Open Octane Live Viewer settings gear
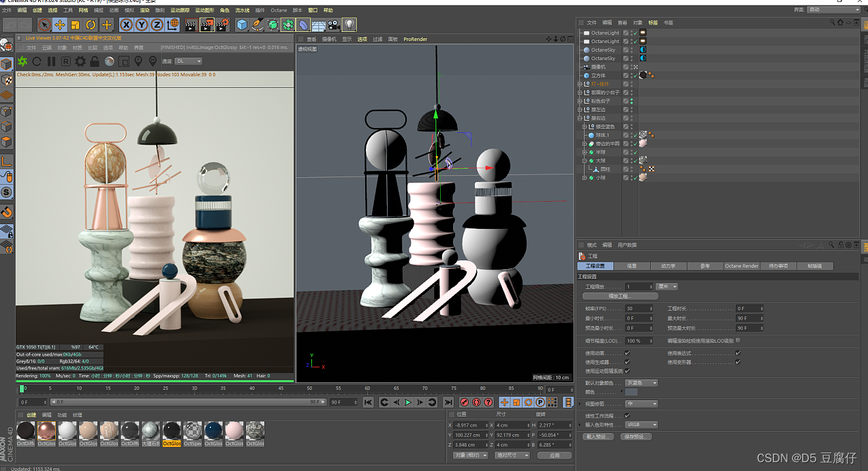Image resolution: width=868 pixels, height=471 pixels. point(80,61)
